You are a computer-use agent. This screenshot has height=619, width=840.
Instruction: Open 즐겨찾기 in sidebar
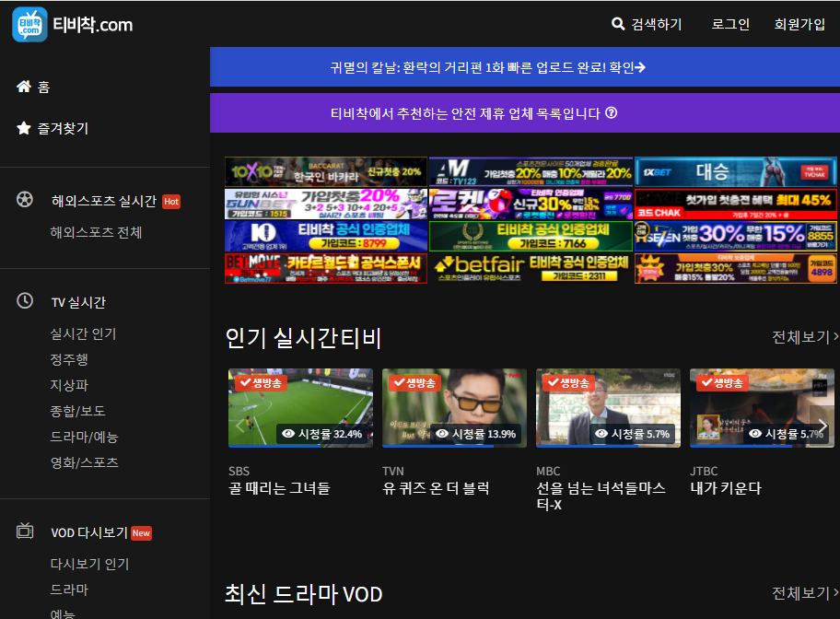click(63, 129)
